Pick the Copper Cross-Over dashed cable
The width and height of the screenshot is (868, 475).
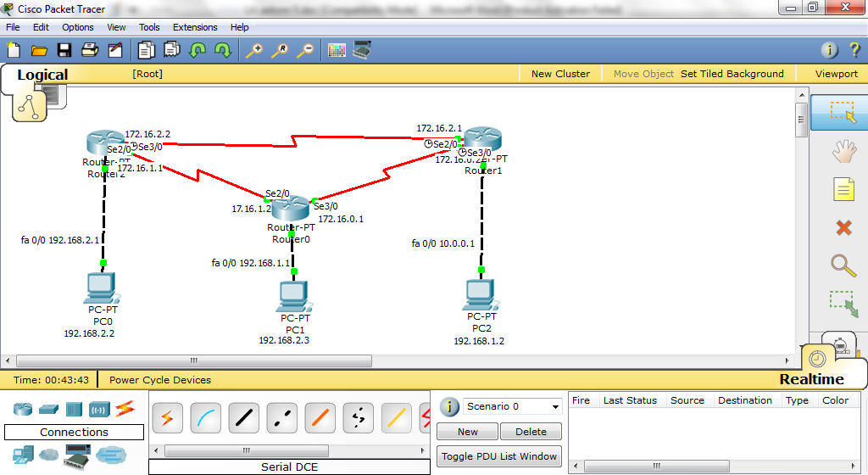(281, 417)
